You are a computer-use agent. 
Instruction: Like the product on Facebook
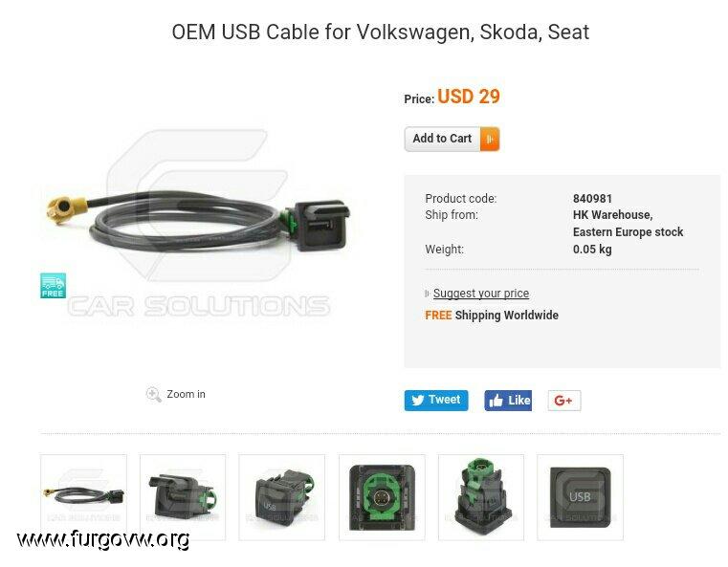coord(508,401)
